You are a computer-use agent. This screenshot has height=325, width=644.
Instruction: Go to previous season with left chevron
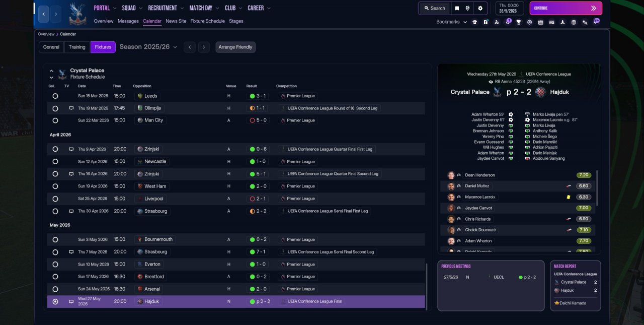point(189,47)
